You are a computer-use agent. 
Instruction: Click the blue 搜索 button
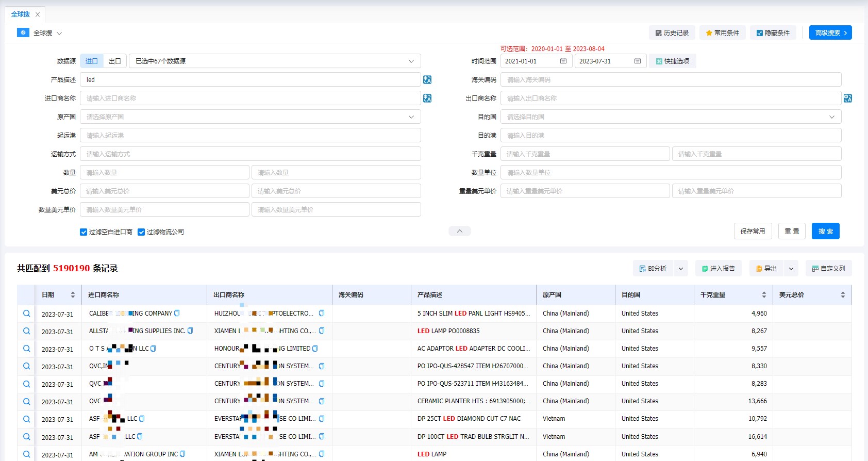point(826,231)
